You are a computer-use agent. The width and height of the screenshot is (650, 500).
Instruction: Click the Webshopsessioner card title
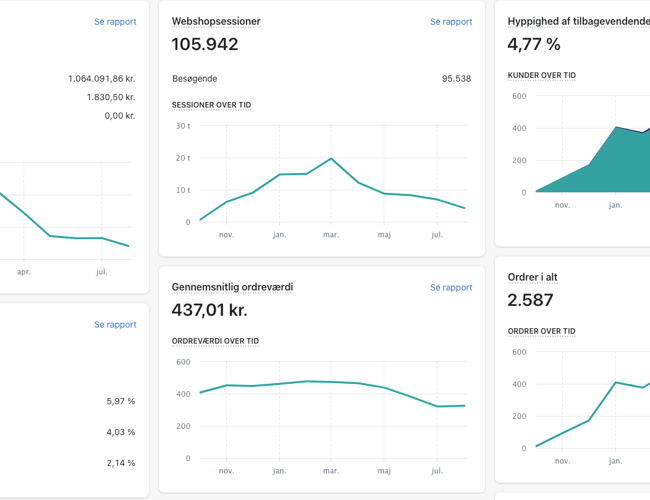tap(216, 21)
